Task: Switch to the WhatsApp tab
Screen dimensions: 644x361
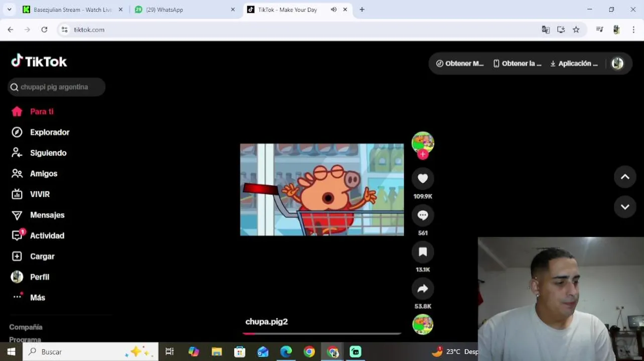Action: pos(165,10)
